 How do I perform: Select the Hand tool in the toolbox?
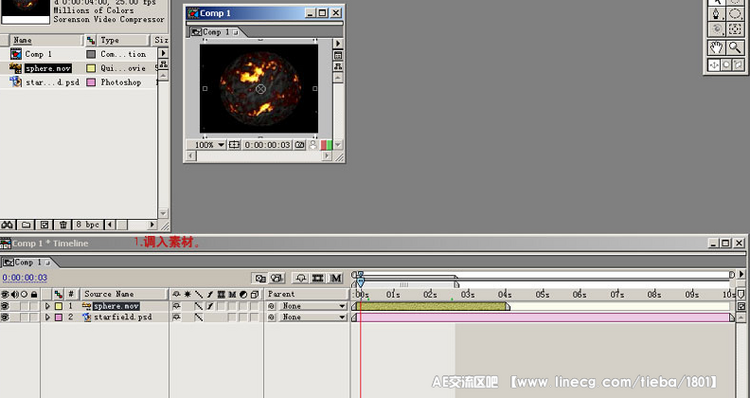coord(716,47)
